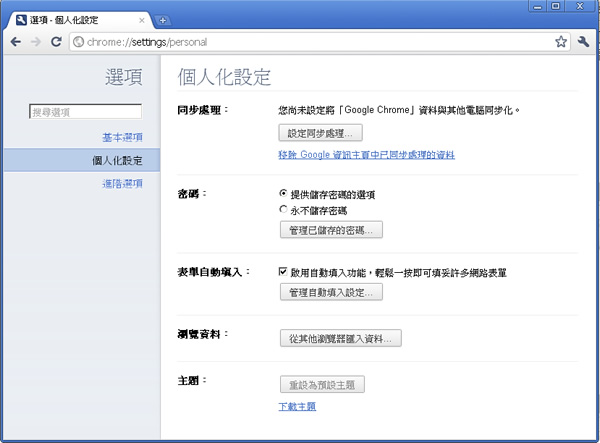Open the wrench settings menu
Image resolution: width=600 pixels, height=443 pixels.
tap(584, 42)
